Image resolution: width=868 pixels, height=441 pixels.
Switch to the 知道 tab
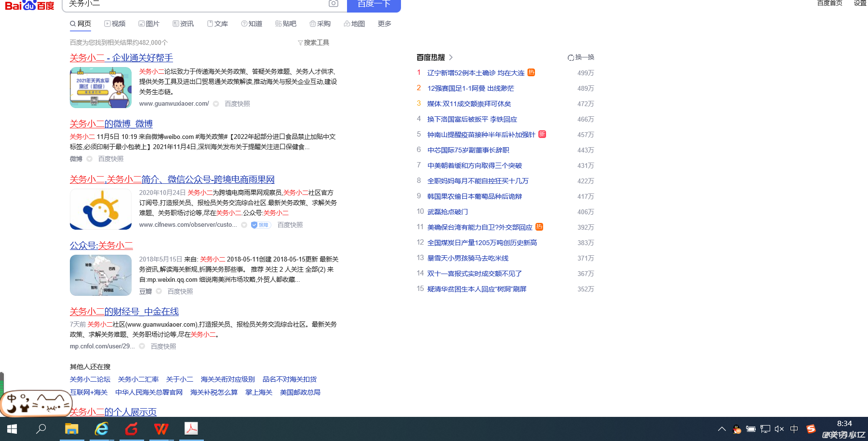click(252, 24)
